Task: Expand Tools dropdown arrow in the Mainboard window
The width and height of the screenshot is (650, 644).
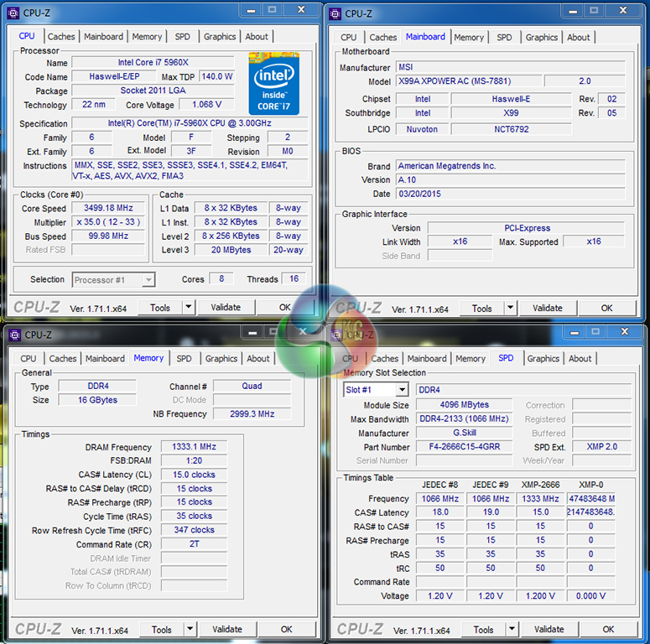Action: pyautogui.click(x=511, y=308)
